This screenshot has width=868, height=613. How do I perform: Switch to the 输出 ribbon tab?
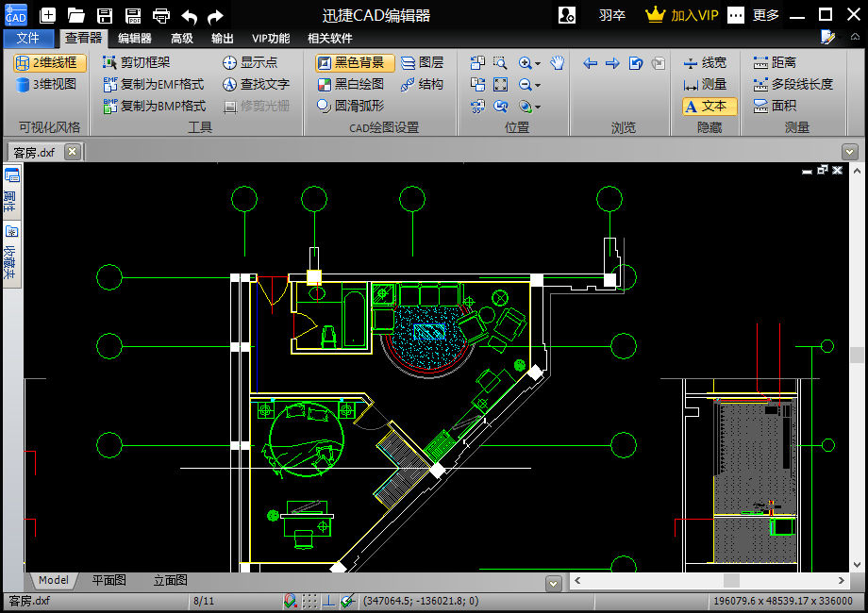point(223,38)
